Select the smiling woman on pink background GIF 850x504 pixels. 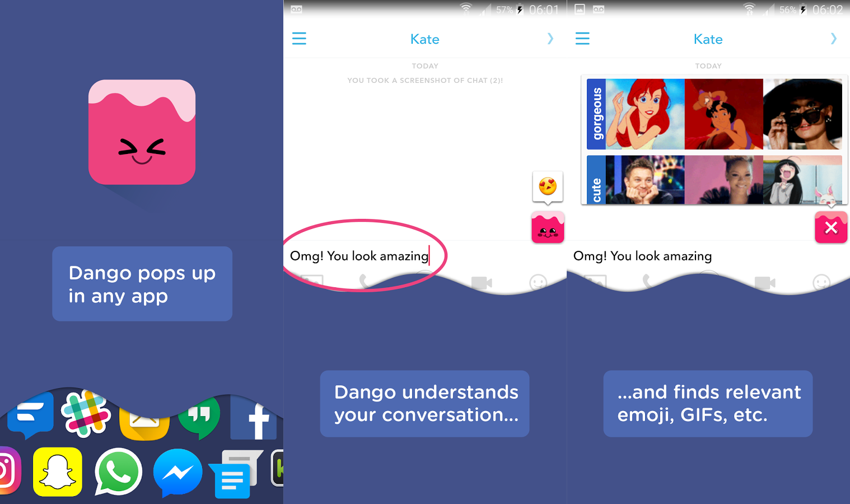point(724,180)
